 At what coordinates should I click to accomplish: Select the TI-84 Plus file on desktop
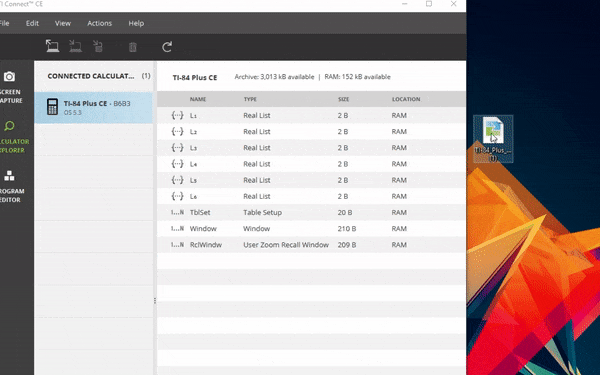pyautogui.click(x=493, y=139)
